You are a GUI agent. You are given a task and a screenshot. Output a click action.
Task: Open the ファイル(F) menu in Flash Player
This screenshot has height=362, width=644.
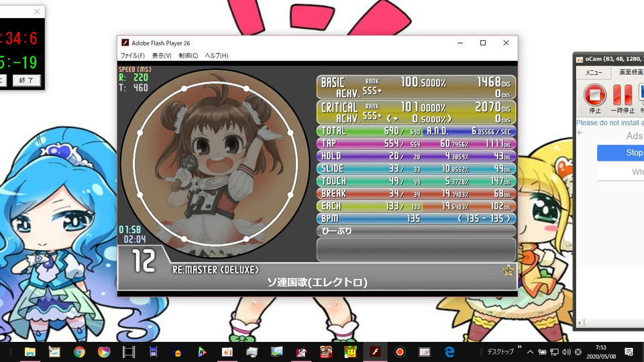coord(132,56)
